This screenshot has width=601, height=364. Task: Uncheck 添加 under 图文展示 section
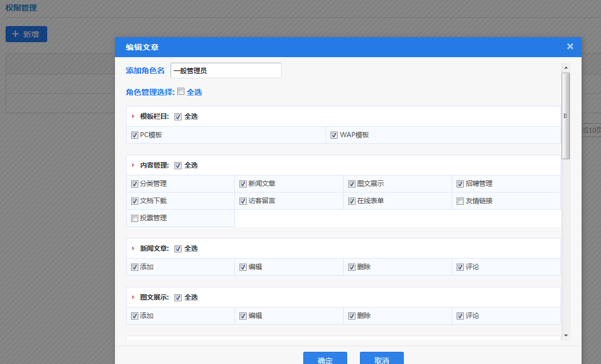click(134, 316)
